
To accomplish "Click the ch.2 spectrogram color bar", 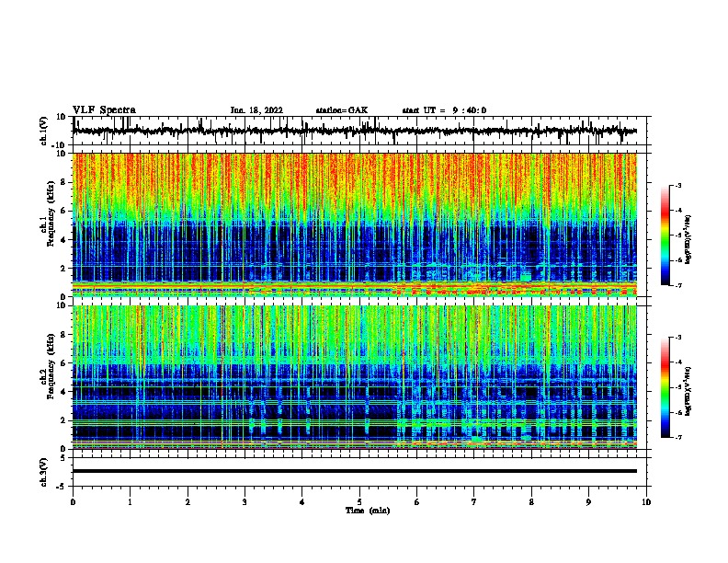I will click(x=665, y=387).
